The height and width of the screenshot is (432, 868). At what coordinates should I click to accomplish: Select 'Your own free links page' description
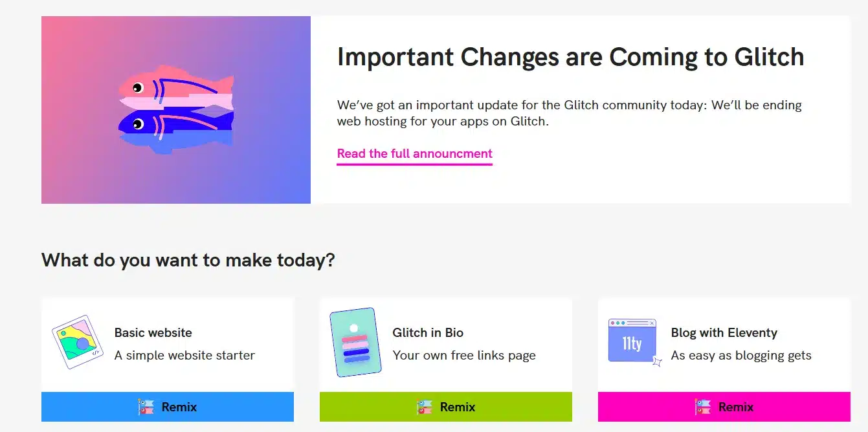464,355
